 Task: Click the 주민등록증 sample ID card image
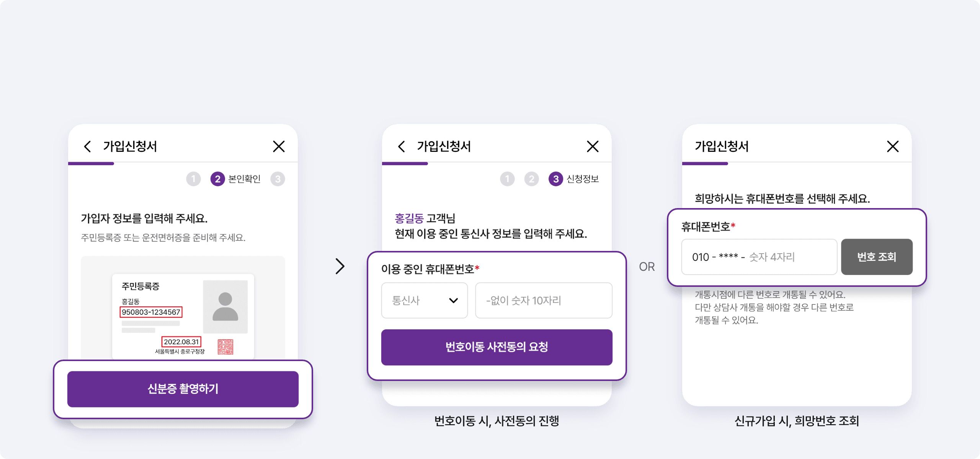pos(183,316)
